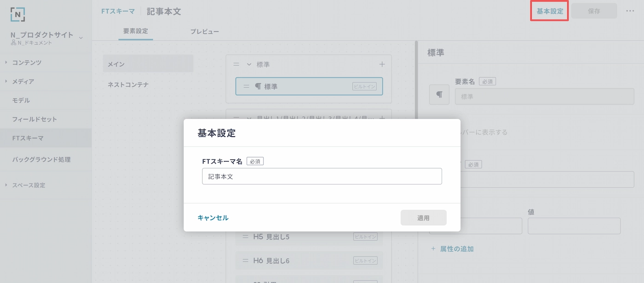This screenshot has width=644, height=283.
Task: Expand the スペース設定 sidebar section
Action: 29,185
